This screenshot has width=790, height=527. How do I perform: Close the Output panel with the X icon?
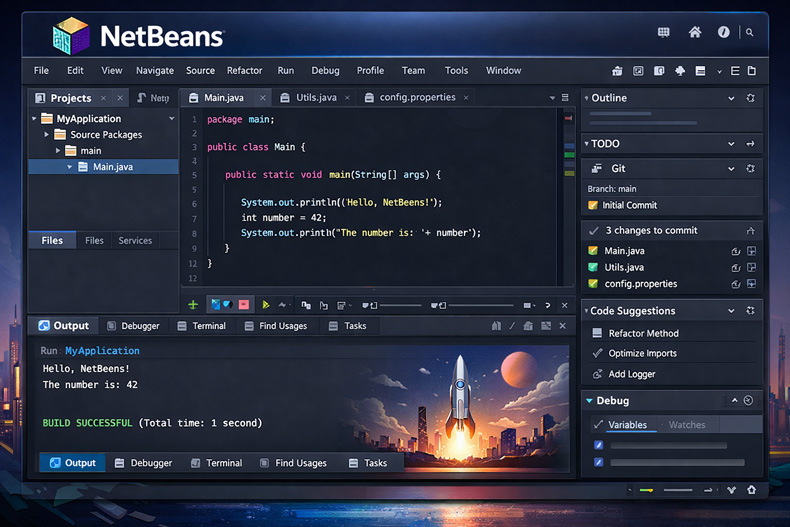click(563, 326)
